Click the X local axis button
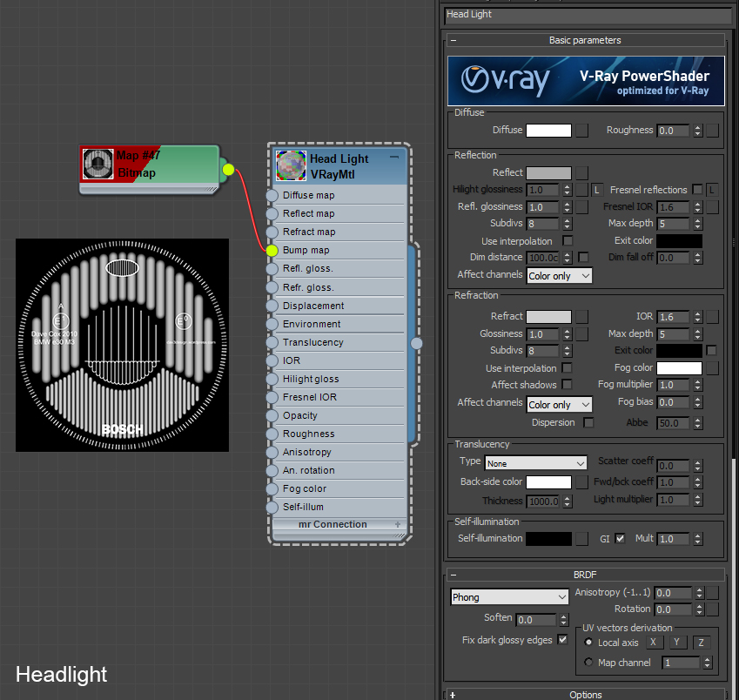The width and height of the screenshot is (739, 700). point(653,642)
